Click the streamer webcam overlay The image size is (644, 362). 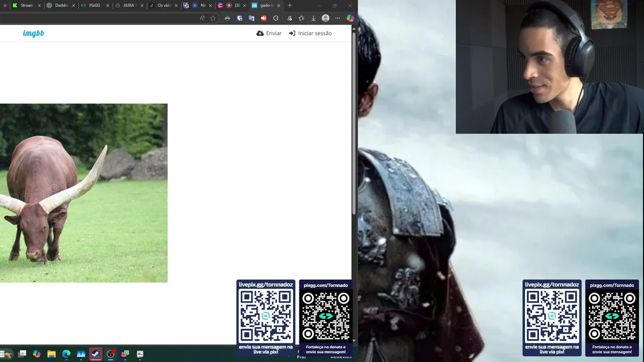tap(549, 67)
